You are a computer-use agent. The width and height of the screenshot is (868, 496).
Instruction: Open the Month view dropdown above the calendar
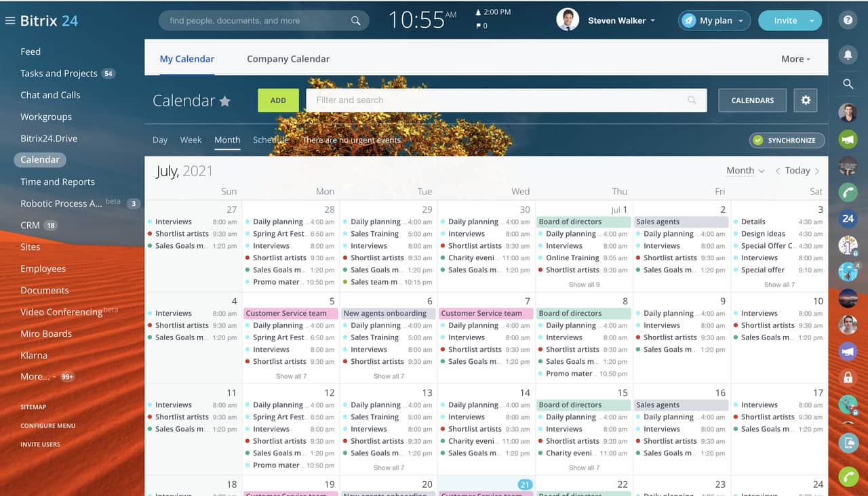click(745, 171)
